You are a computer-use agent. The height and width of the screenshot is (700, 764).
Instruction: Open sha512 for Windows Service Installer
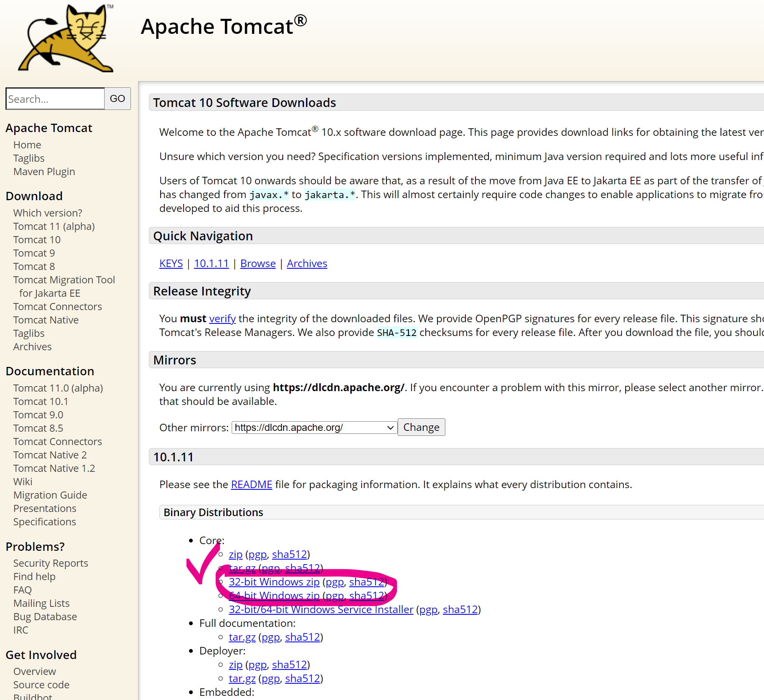(x=460, y=609)
